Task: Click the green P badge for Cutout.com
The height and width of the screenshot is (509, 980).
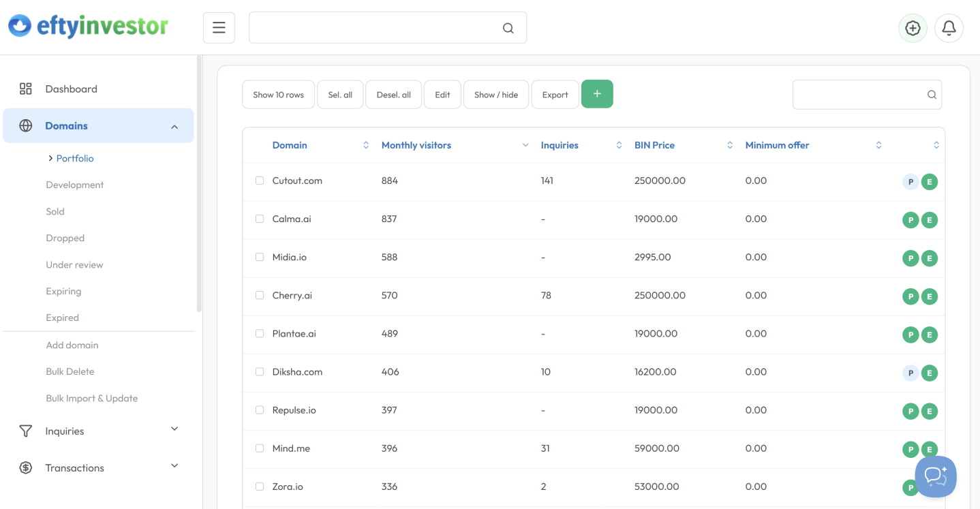Action: pos(910,181)
